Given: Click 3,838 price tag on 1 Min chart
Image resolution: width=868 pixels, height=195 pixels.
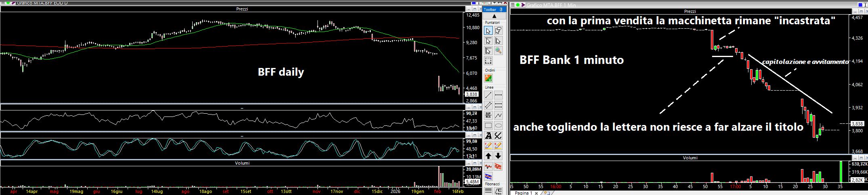Looking at the screenshot, I should pyautogui.click(x=857, y=123).
